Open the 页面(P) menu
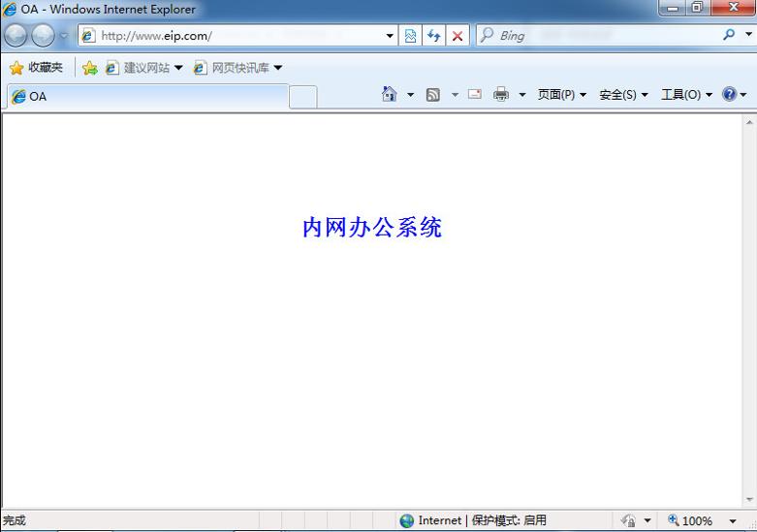Image resolution: width=757 pixels, height=532 pixels. [562, 95]
